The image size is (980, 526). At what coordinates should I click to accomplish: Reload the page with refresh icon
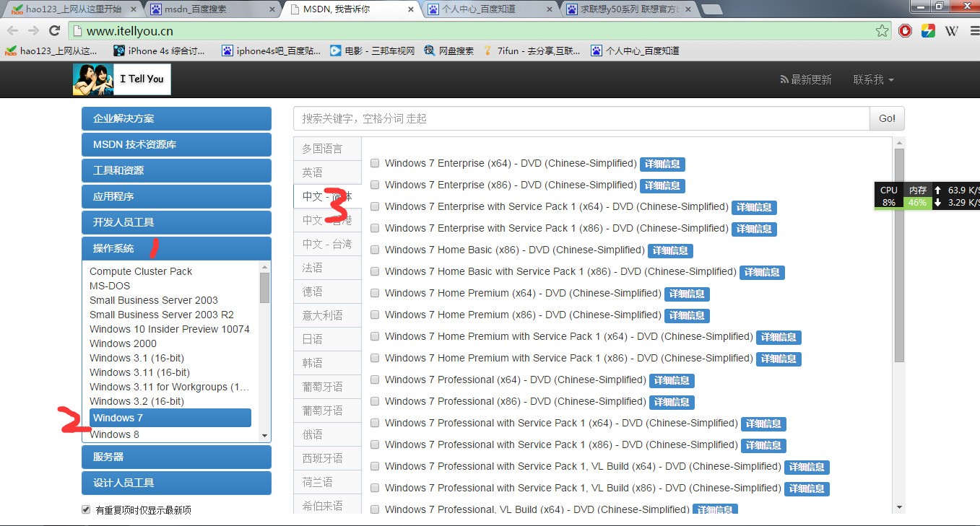[54, 31]
